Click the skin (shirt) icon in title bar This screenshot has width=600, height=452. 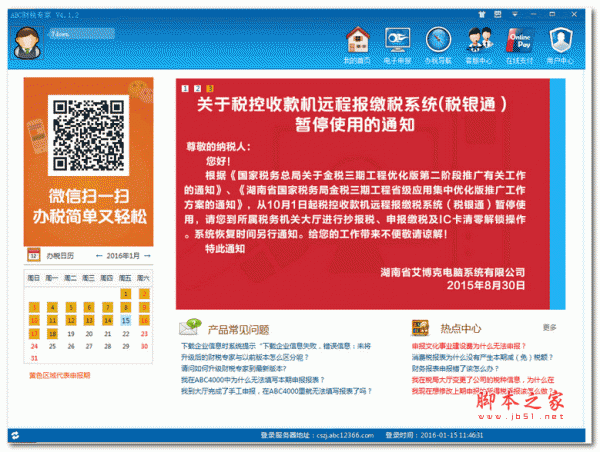point(482,15)
